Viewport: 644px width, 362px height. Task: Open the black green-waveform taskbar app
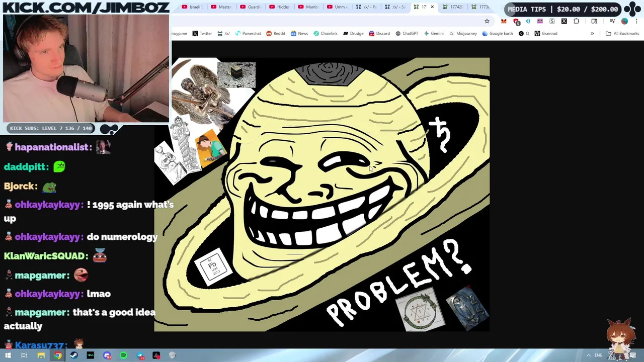tap(91, 355)
